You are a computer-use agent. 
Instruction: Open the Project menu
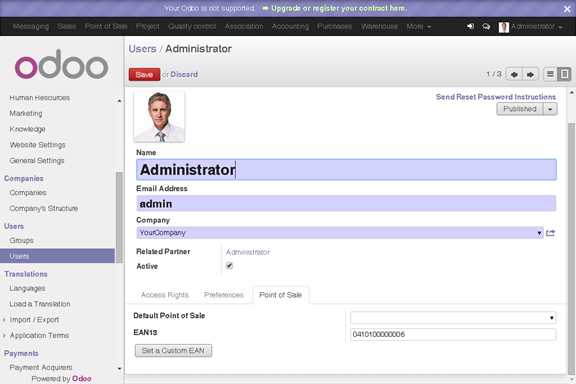point(148,26)
